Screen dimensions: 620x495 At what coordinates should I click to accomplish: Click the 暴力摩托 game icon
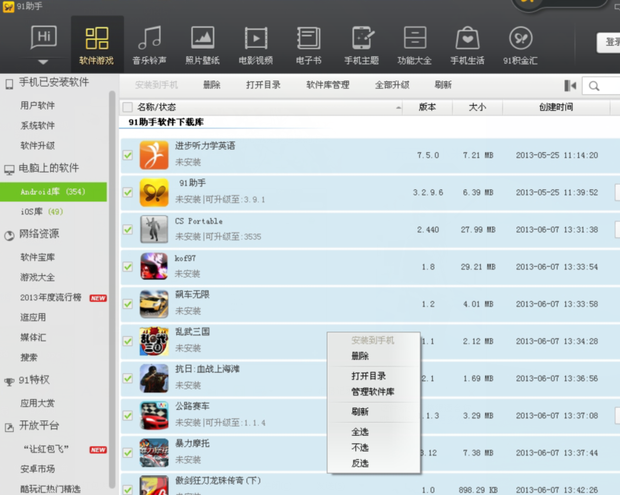click(154, 453)
